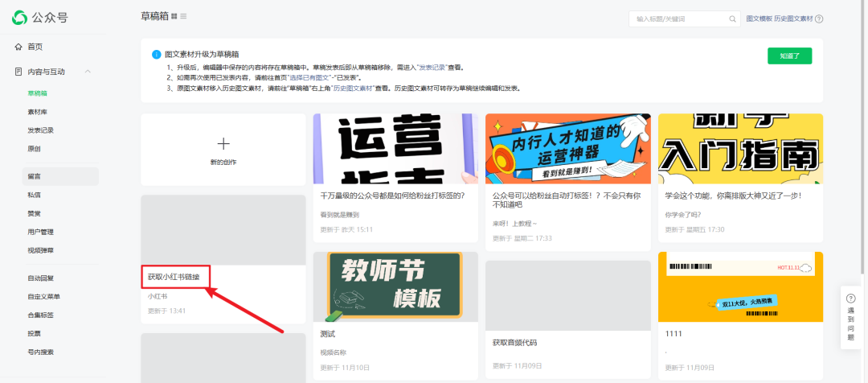The height and width of the screenshot is (383, 868).
Task: Click the 公众号 logo icon
Action: (x=20, y=17)
